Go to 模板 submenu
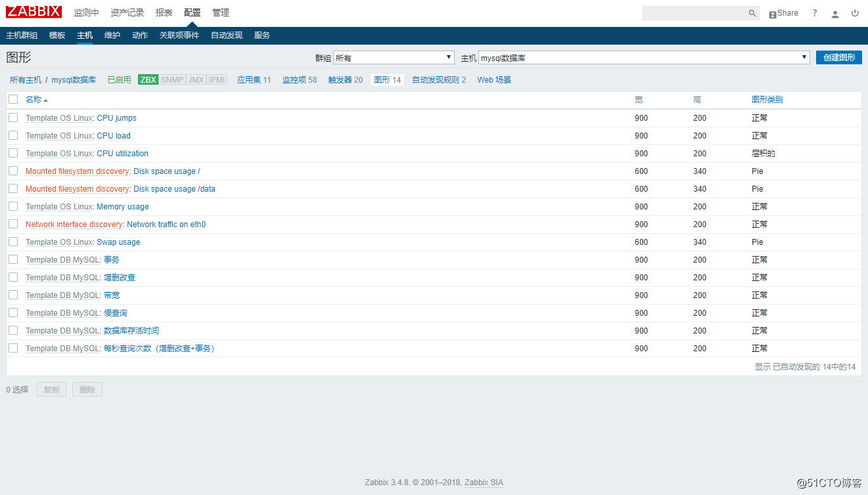Screen dimensions: 868x495 click(x=57, y=35)
